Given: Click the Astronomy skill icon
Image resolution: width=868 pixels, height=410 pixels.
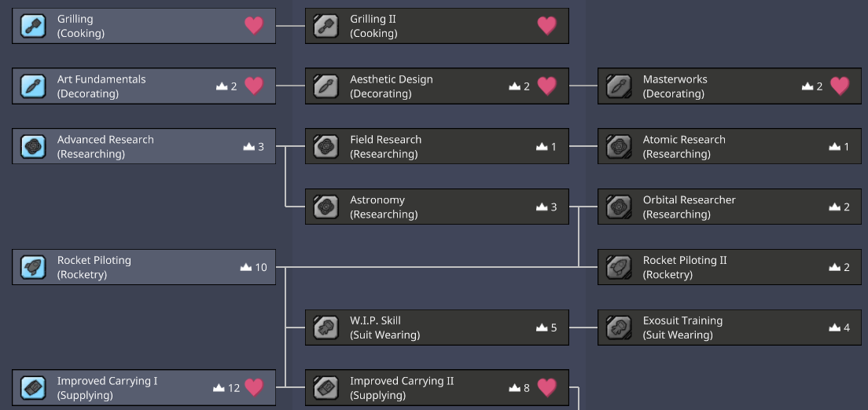Looking at the screenshot, I should 325,207.
